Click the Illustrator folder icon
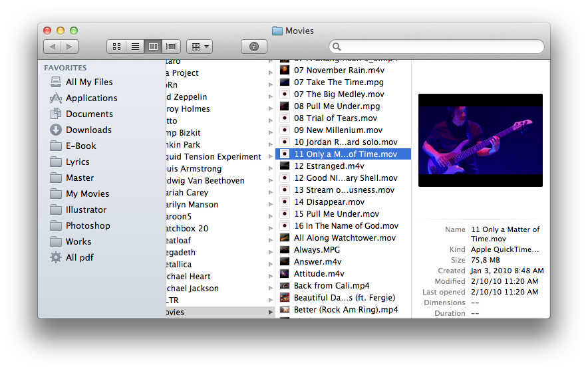 (x=56, y=210)
